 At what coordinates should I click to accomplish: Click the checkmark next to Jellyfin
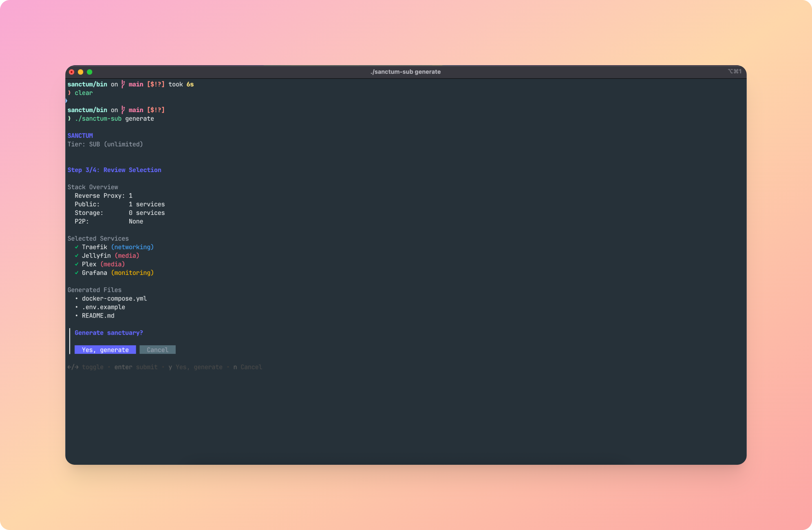(77, 256)
